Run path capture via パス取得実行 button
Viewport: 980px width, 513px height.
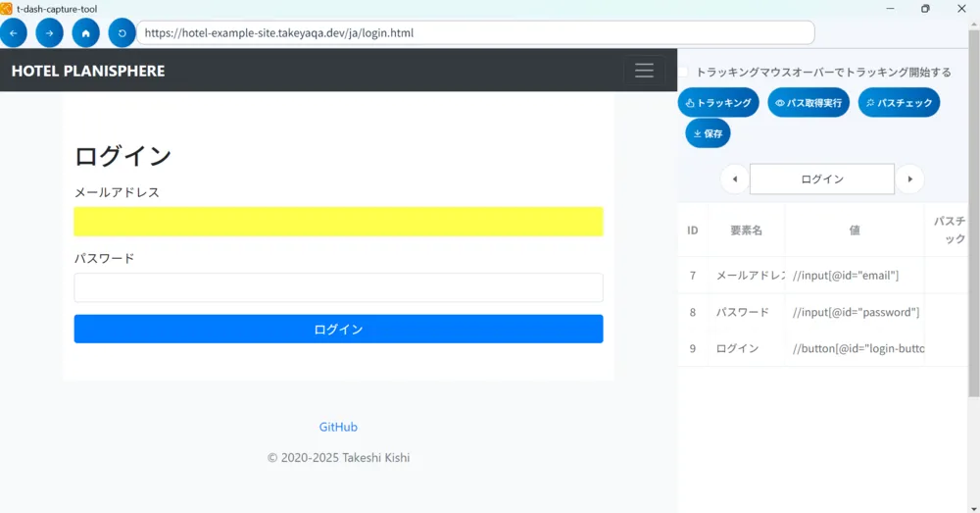[x=808, y=103]
